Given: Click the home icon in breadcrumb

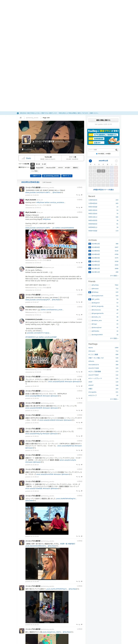Looking at the screenshot, I should pos(21,118).
